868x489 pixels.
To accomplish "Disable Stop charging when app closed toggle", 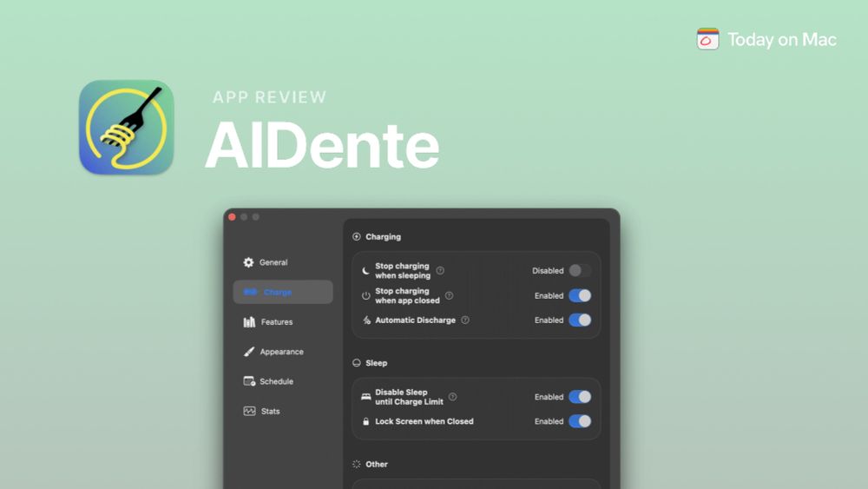I will point(580,295).
